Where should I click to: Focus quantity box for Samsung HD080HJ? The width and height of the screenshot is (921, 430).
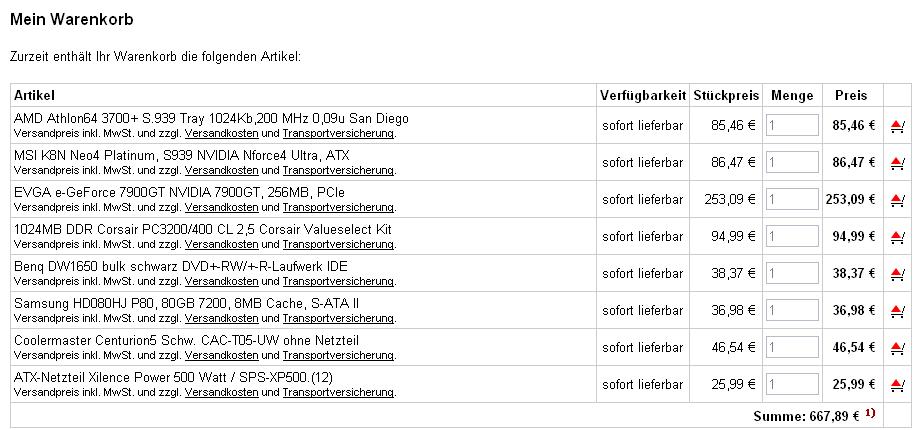click(x=792, y=311)
